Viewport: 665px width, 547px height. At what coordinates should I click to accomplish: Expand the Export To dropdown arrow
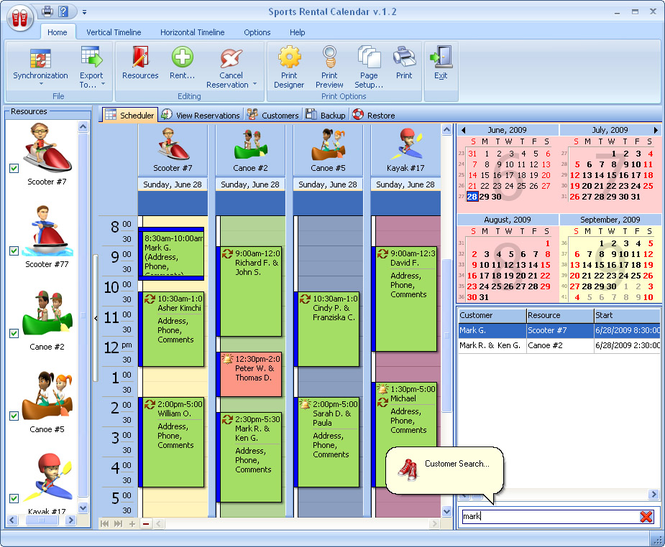click(103, 84)
